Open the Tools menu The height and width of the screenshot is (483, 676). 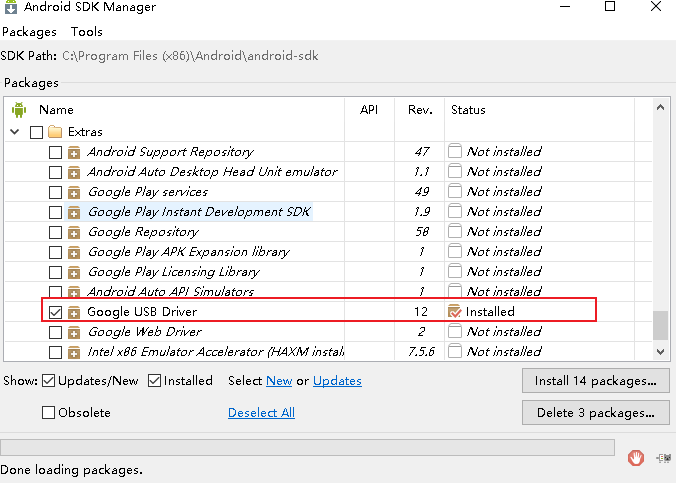[87, 32]
